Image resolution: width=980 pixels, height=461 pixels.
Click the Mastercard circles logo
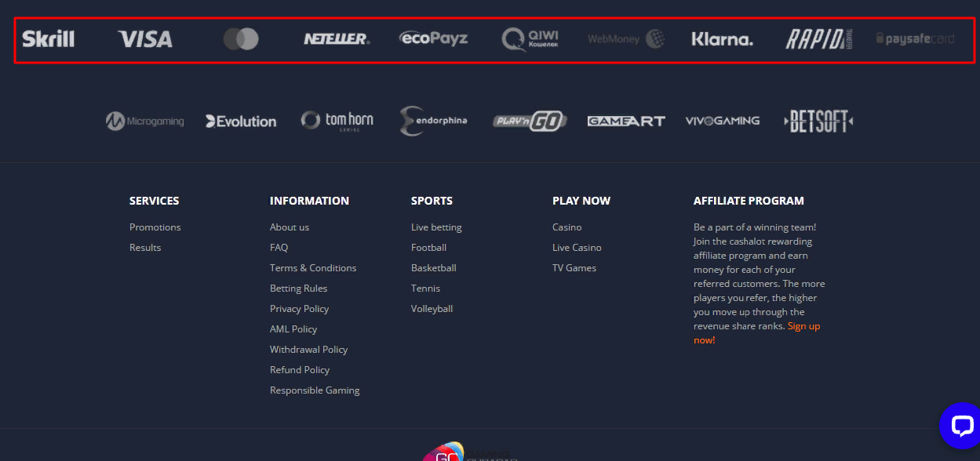(241, 38)
